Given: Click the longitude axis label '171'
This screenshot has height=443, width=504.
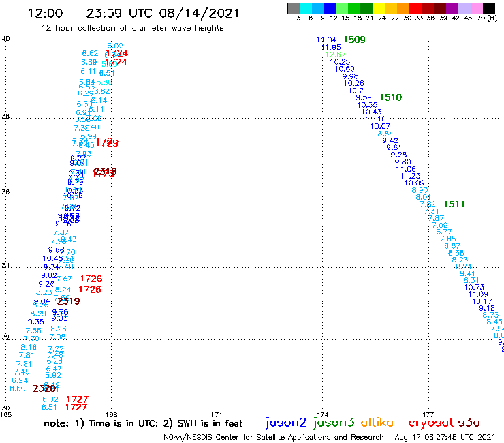Looking at the screenshot, I should click(217, 415).
